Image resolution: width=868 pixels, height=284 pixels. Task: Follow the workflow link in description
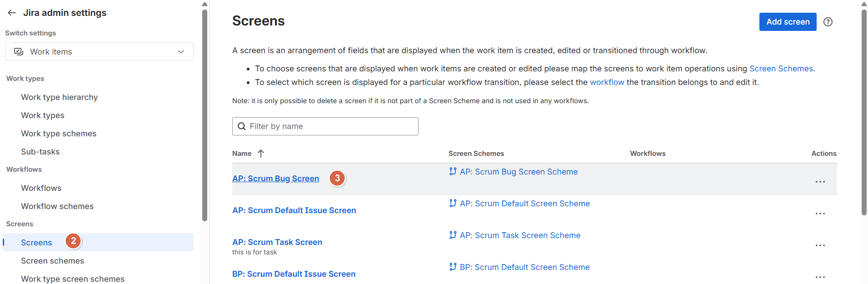click(x=607, y=82)
